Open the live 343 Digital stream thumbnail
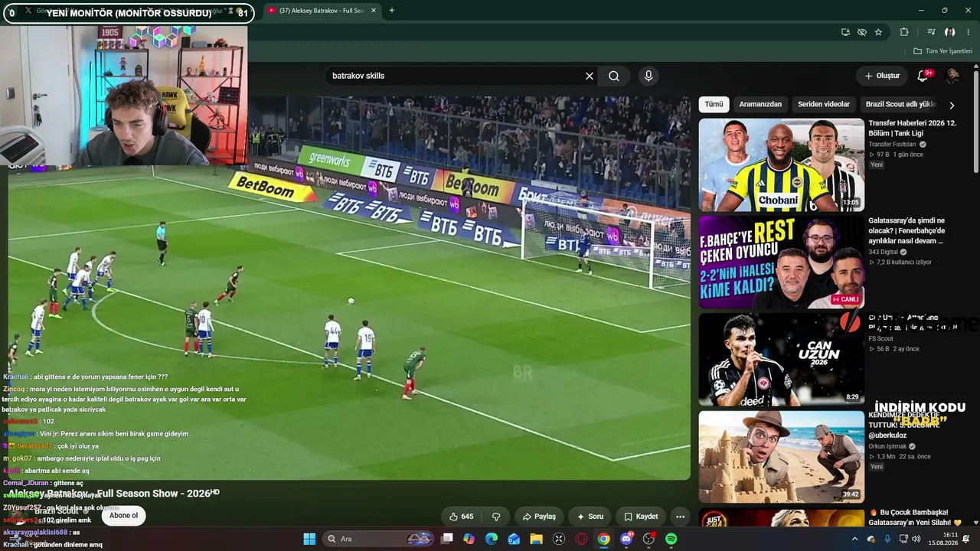Viewport: 980px width, 551px height. (x=781, y=262)
